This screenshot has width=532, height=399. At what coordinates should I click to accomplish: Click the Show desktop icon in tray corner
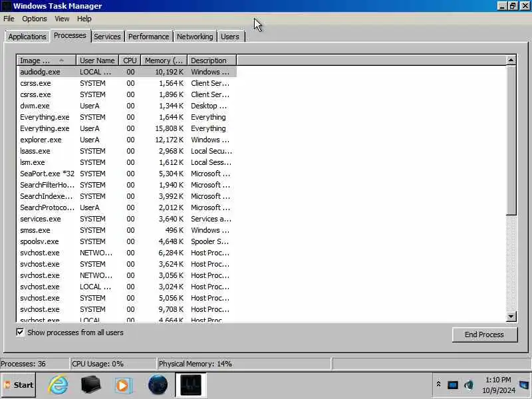pos(525,385)
